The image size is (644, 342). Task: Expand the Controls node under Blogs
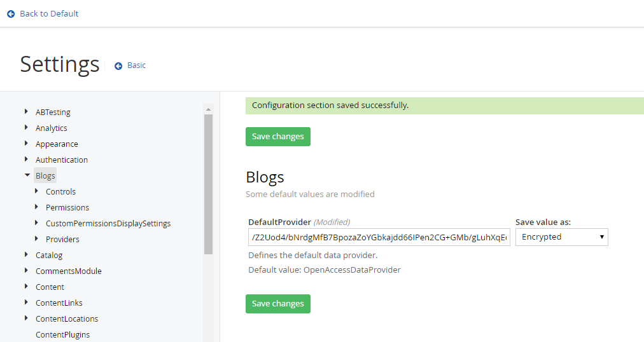[37, 191]
